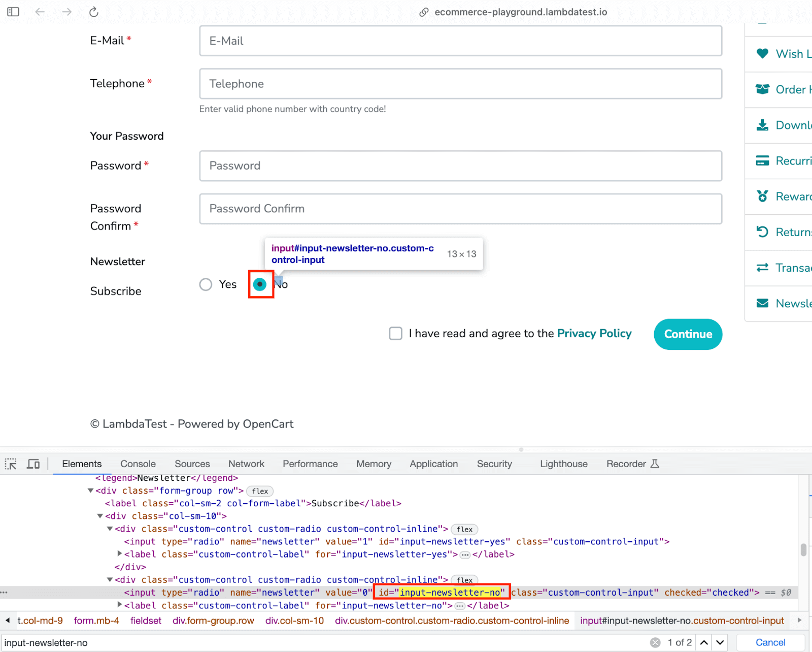Collapse the div class="col-sm-10" node

100,516
